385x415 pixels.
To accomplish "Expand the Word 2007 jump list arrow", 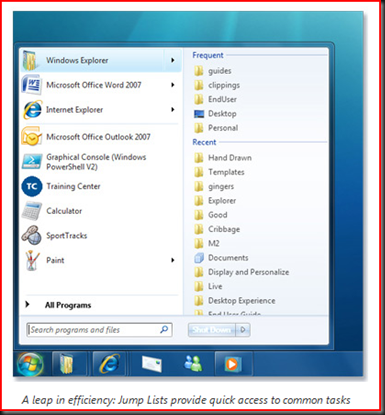I will pos(173,85).
